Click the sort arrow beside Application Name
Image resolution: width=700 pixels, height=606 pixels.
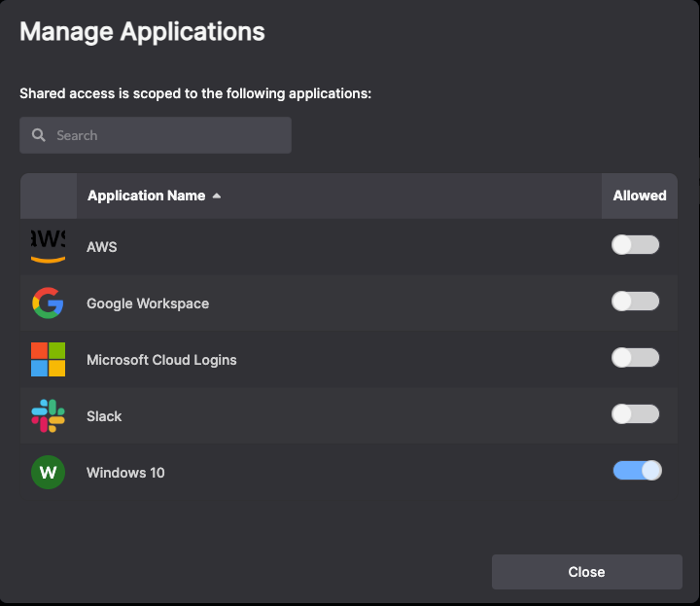217,196
